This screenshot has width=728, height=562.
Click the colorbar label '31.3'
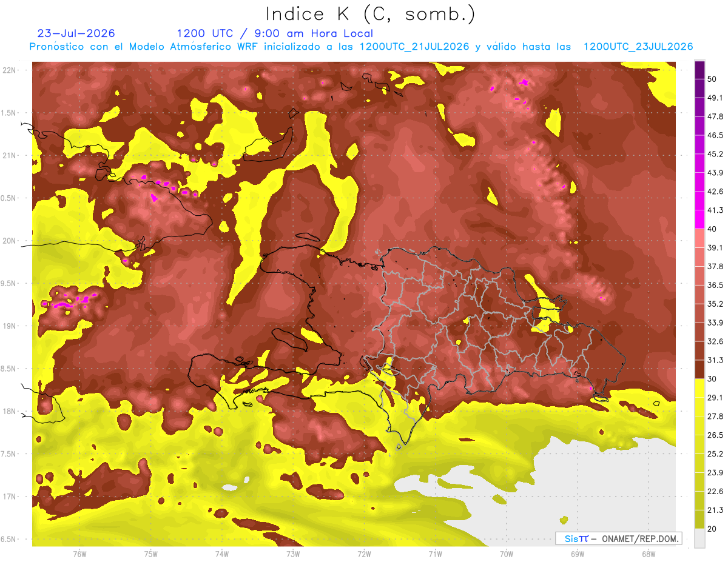715,360
